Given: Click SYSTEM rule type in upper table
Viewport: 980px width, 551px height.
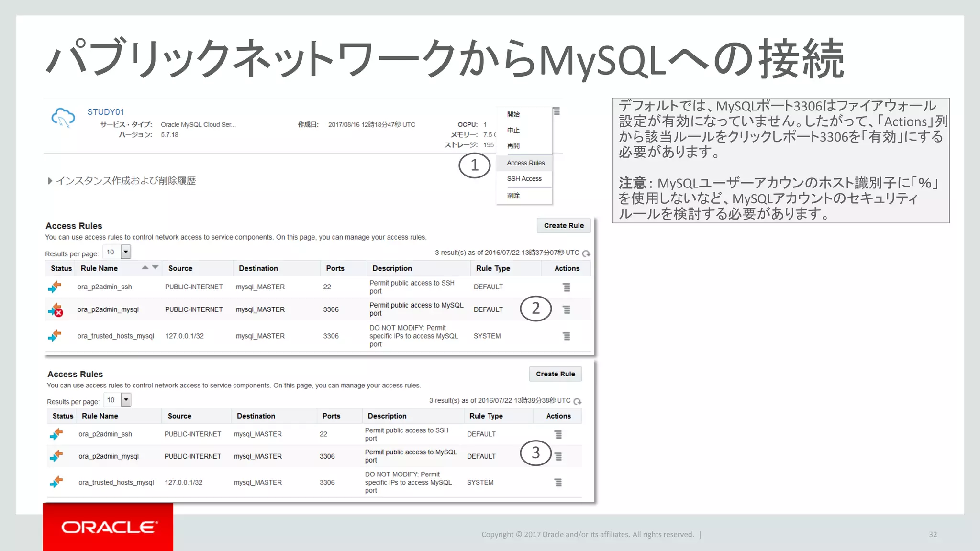Looking at the screenshot, I should (x=487, y=336).
